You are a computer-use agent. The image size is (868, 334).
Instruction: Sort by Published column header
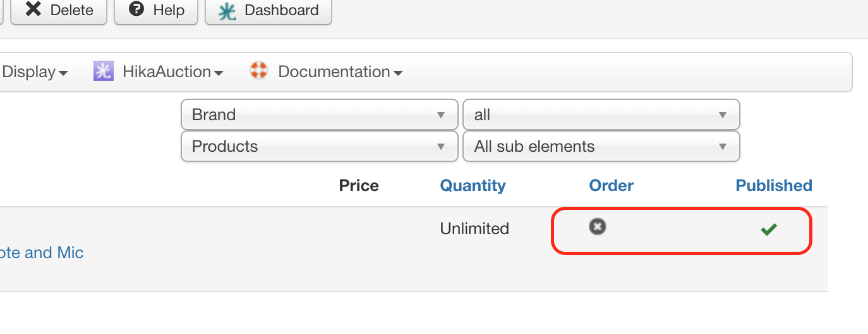774,185
